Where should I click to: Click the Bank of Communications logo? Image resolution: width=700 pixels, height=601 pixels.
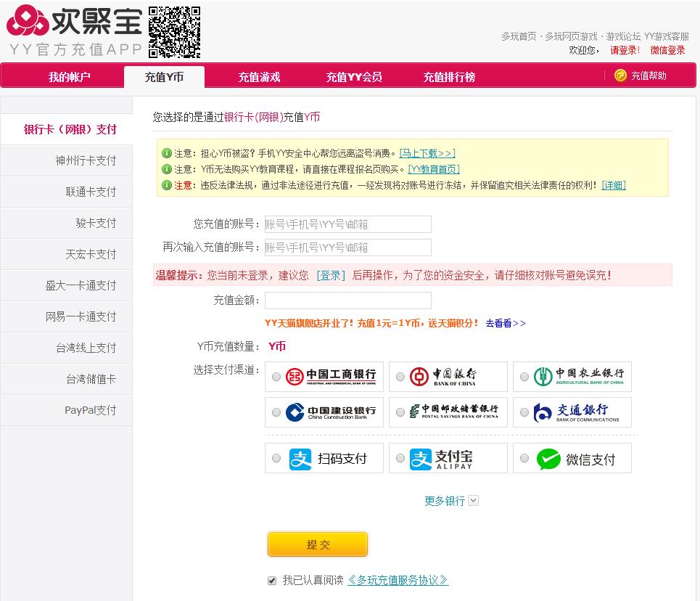577,412
